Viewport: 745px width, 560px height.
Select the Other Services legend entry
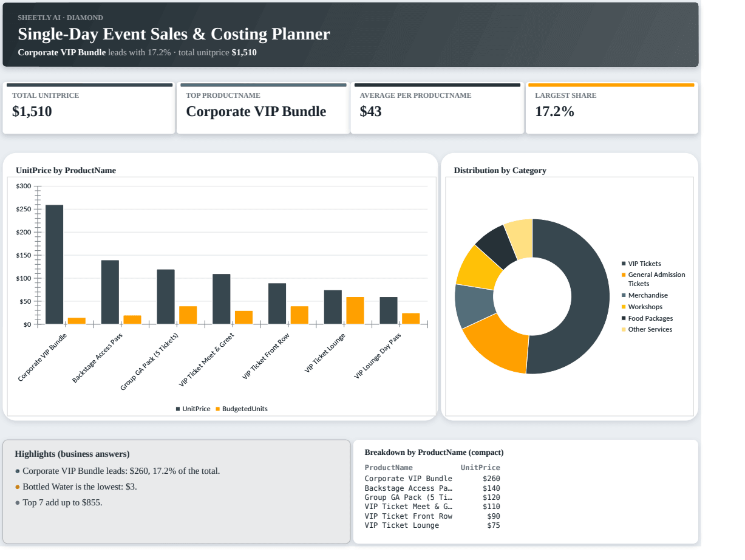647,329
